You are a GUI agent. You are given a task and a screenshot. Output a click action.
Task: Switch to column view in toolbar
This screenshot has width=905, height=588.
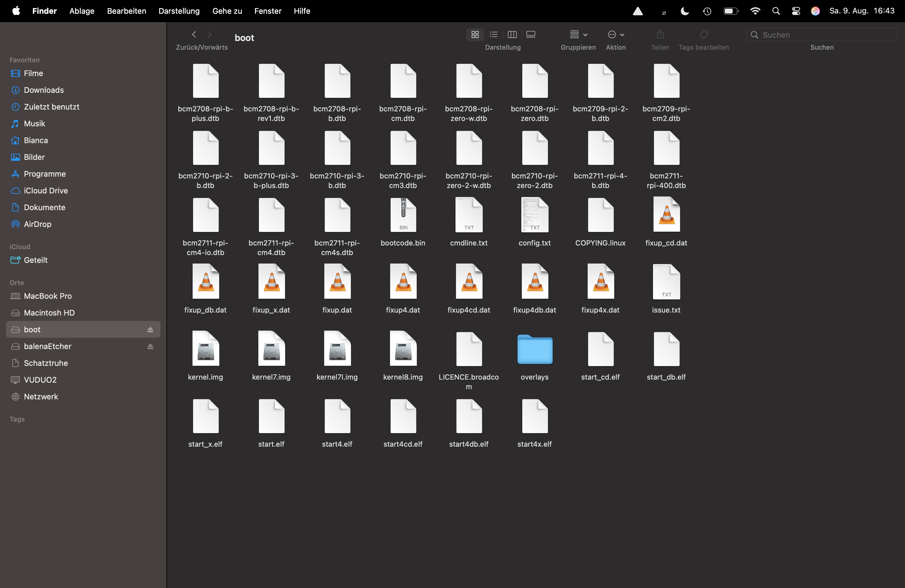tap(512, 35)
